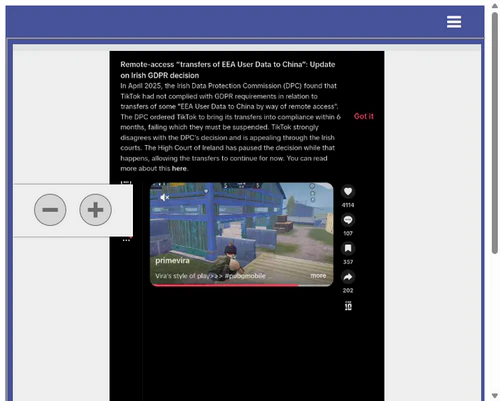The image size is (500, 401).
Task: Click the plus zoom in button
Action: click(x=95, y=210)
